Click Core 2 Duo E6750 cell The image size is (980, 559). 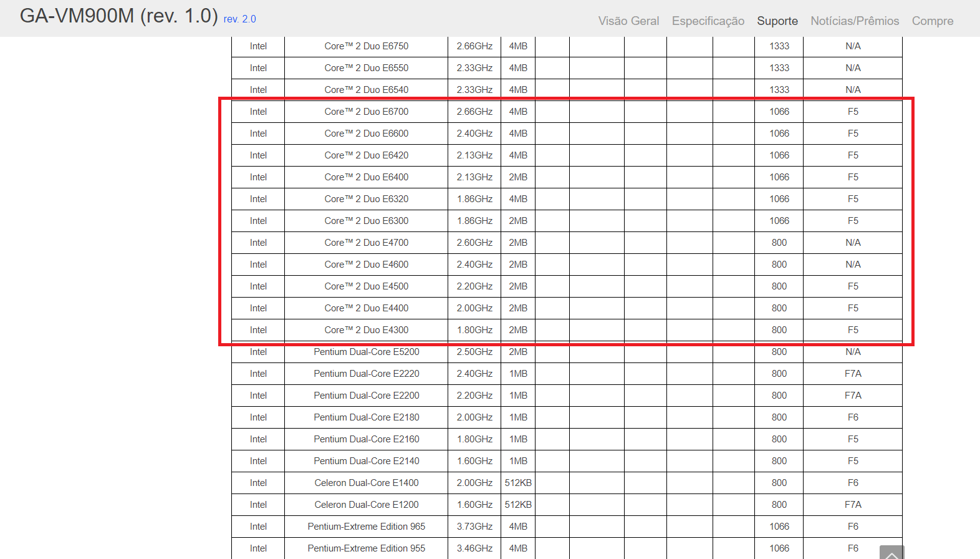pyautogui.click(x=367, y=46)
